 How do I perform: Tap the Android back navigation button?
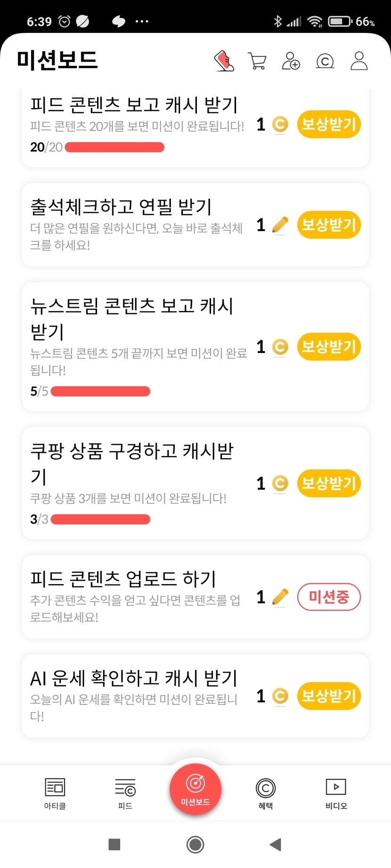(x=276, y=844)
